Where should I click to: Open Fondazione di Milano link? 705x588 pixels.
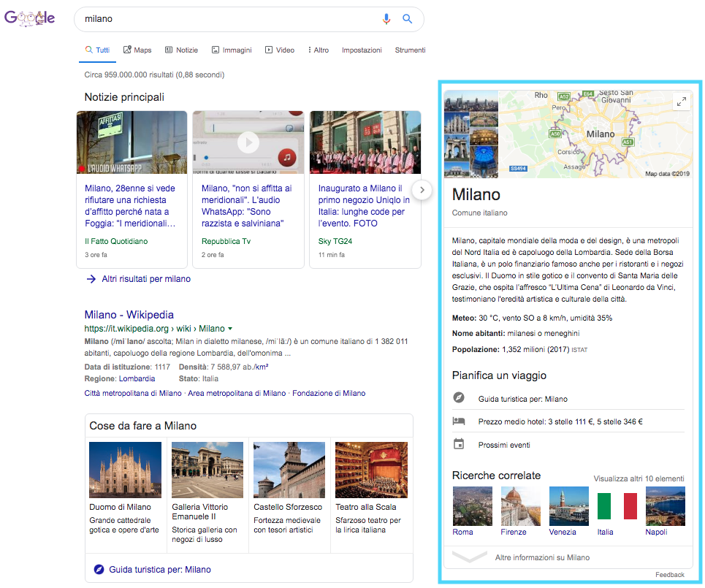329,393
